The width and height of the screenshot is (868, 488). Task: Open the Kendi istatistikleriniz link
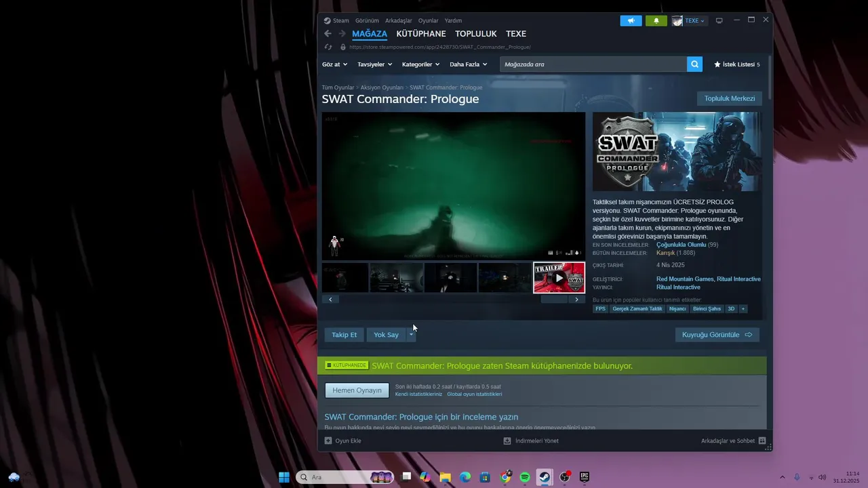[418, 394]
